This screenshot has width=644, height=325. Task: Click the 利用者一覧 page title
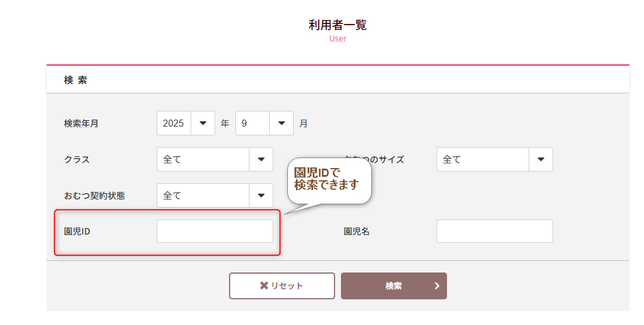[337, 25]
